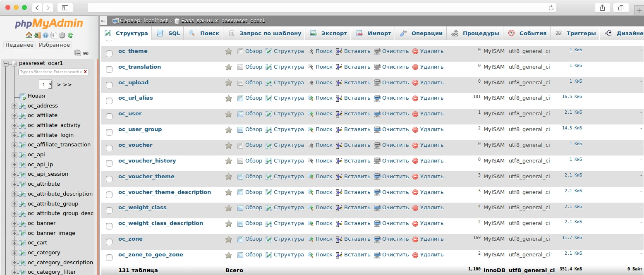Check the oc_theme table checkbox
The width and height of the screenshot is (644, 275).
click(x=109, y=54)
